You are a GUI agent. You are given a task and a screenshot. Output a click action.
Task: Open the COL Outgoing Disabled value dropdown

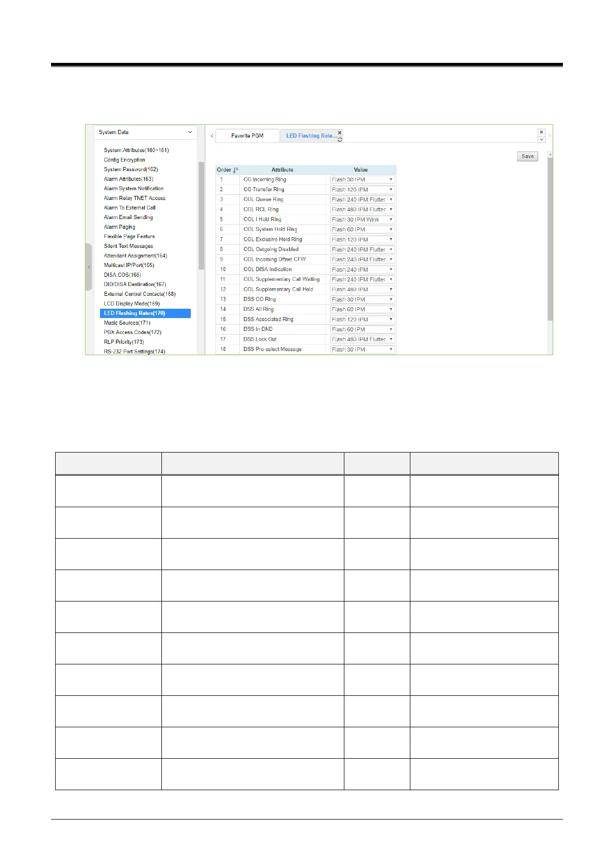click(x=362, y=249)
